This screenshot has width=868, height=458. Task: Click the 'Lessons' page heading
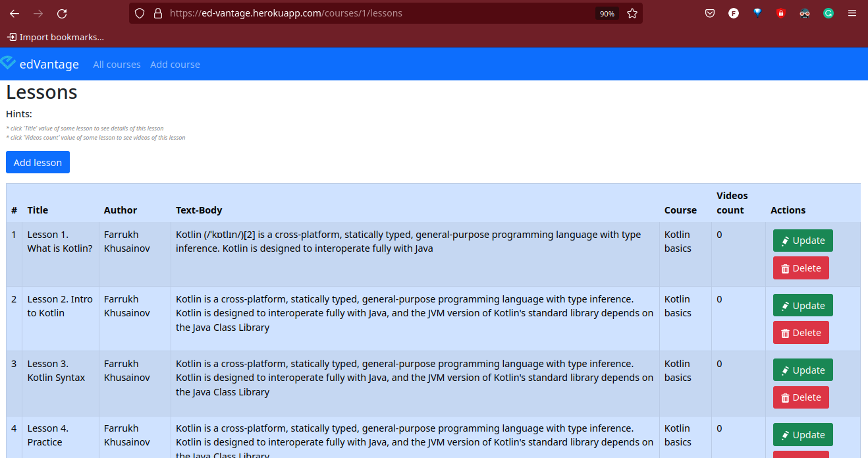[41, 92]
